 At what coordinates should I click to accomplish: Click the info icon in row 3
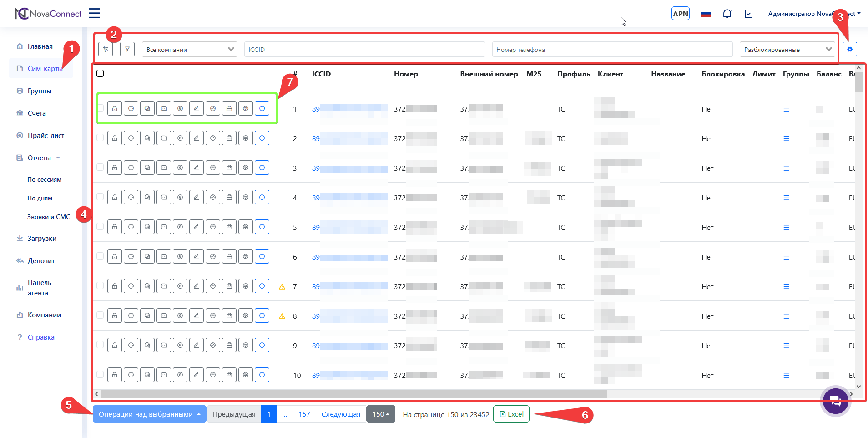[262, 168]
